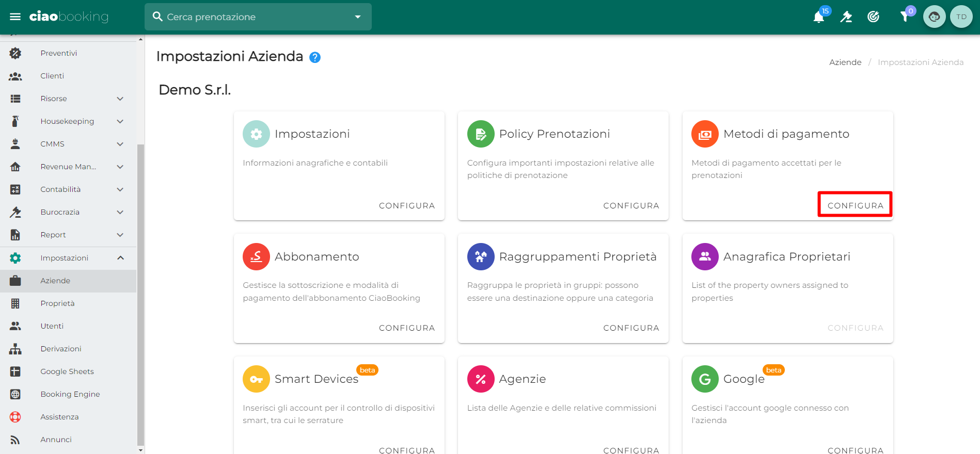Click the Demo S.r.l. company name
This screenshot has width=980, height=454.
[x=195, y=90]
